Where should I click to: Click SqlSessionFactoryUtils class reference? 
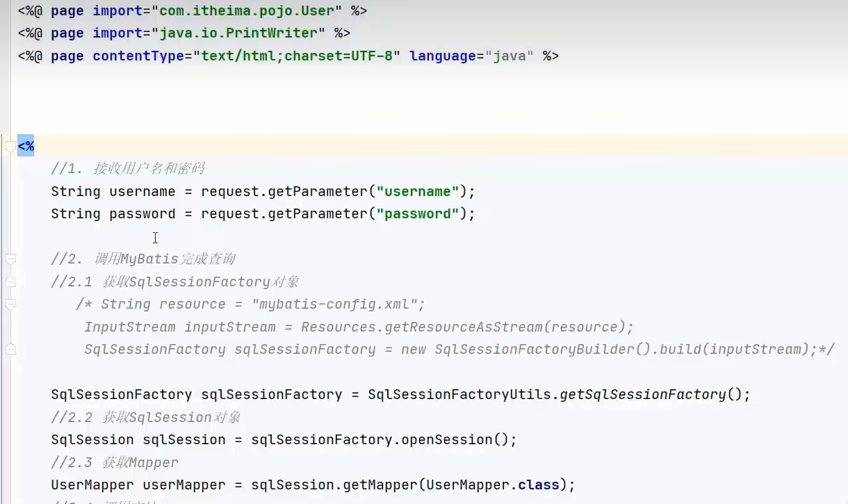point(459,394)
